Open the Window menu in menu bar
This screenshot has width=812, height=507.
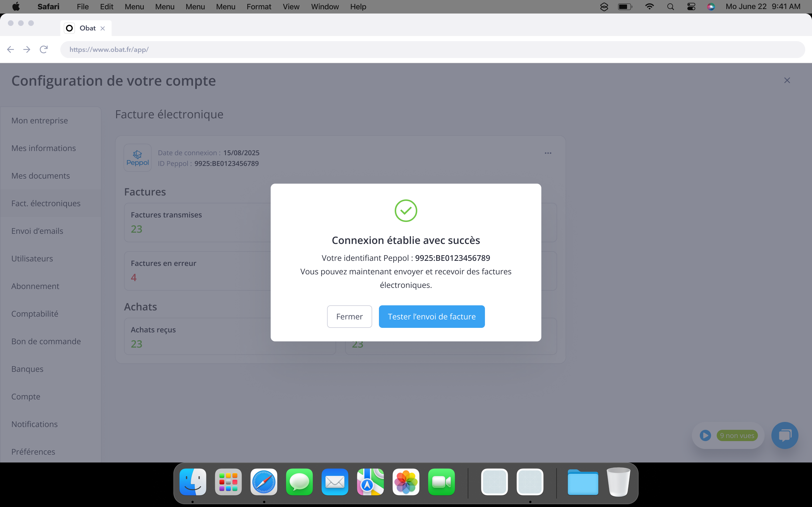tap(325, 7)
